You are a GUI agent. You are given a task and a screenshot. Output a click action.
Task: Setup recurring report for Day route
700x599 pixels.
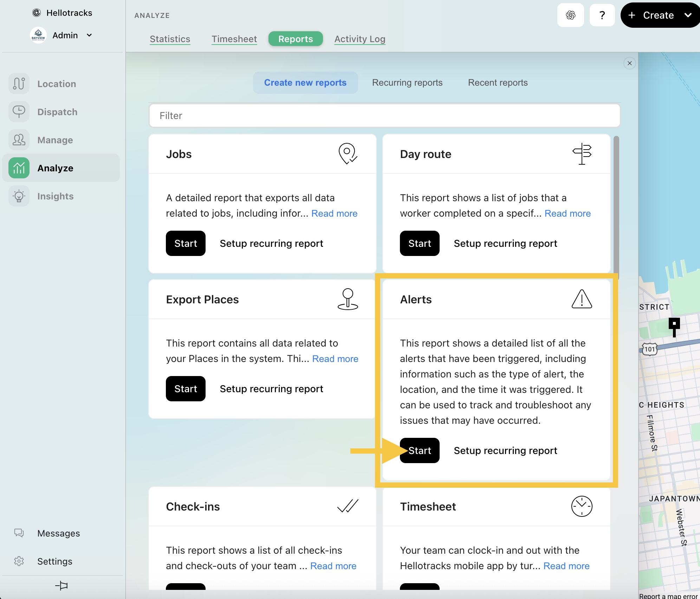click(x=505, y=243)
